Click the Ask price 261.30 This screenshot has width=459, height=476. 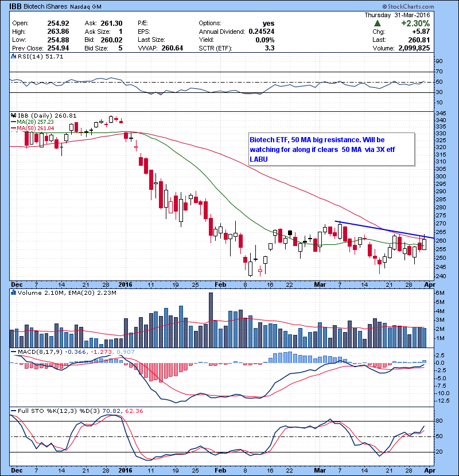click(111, 24)
